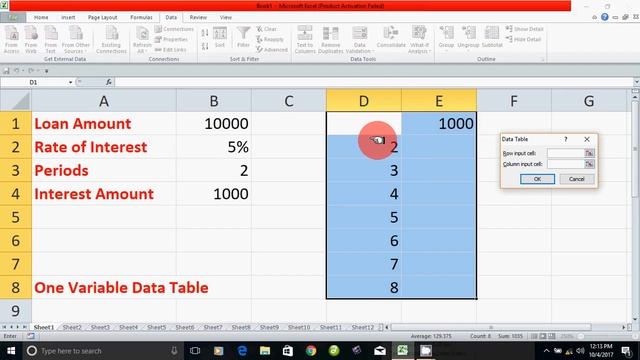This screenshot has height=360, width=640.
Task: Switch to Page Break Preview in status bar
Action: (x=552, y=336)
